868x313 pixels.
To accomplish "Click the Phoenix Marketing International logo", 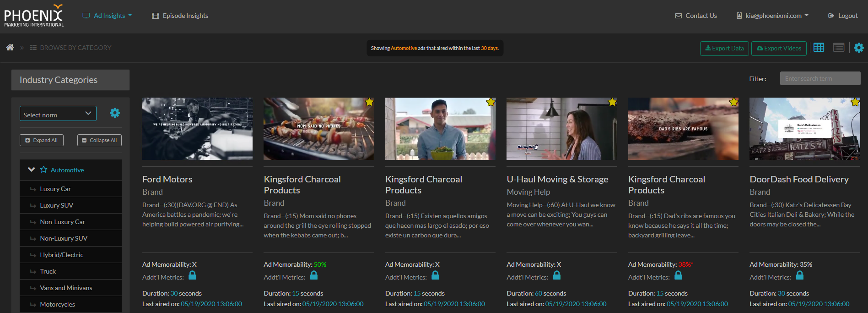I will [34, 16].
